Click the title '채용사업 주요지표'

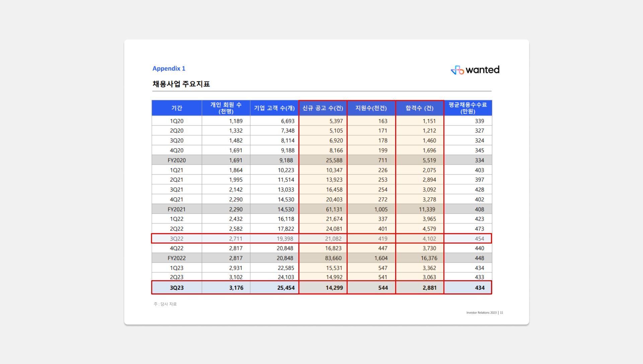[x=181, y=84]
